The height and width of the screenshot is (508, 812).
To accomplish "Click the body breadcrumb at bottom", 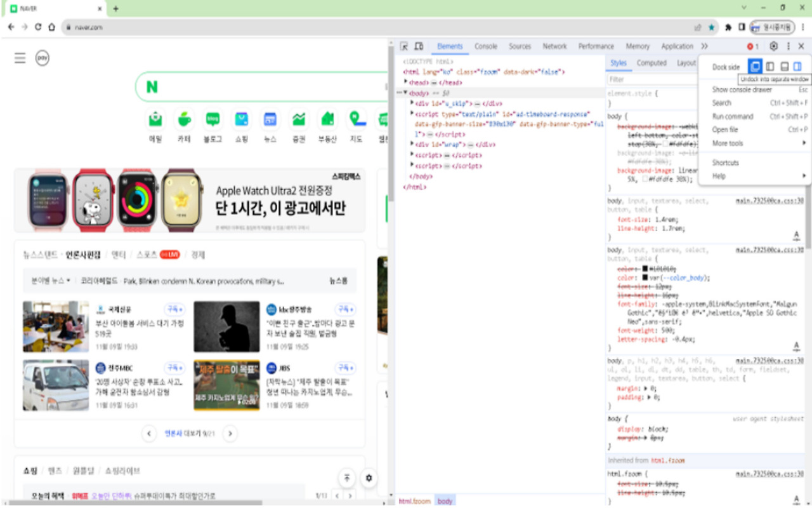I will point(445,501).
